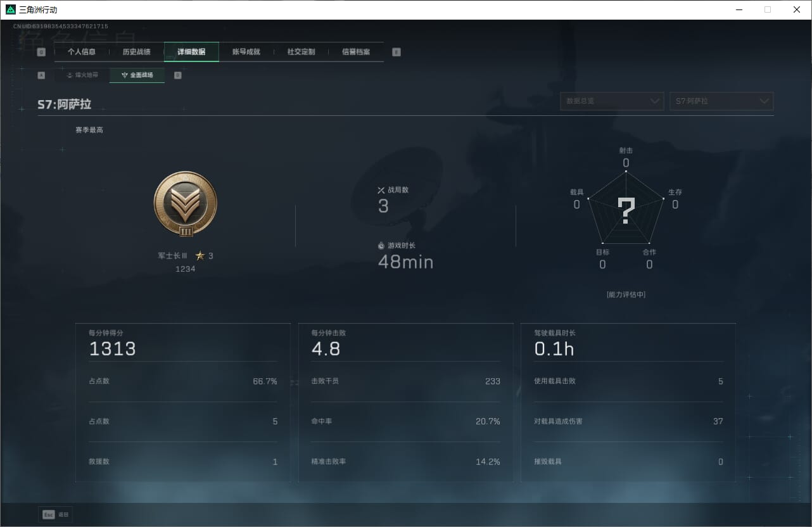This screenshot has height=527, width=812.
Task: Click the gold star rank icon
Action: 200,256
